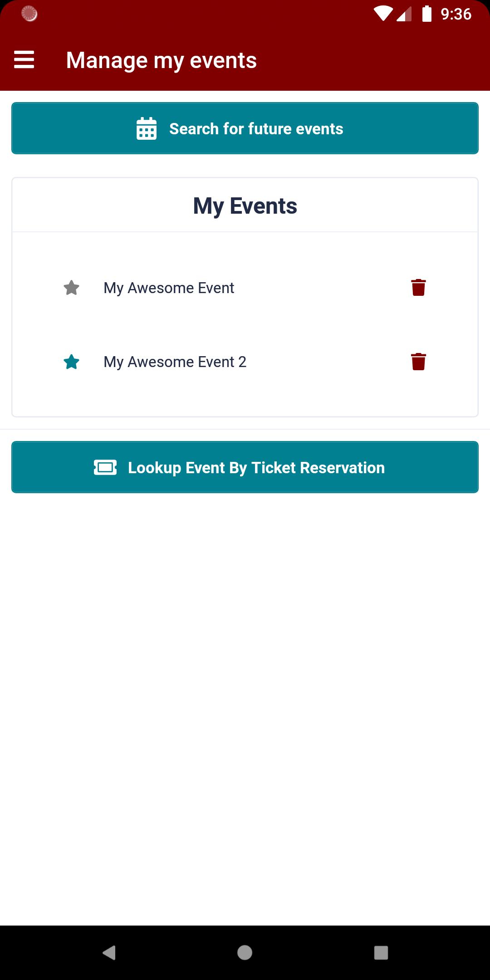Tap the Wi-Fi status icon
This screenshot has height=980, width=490.
click(383, 14)
